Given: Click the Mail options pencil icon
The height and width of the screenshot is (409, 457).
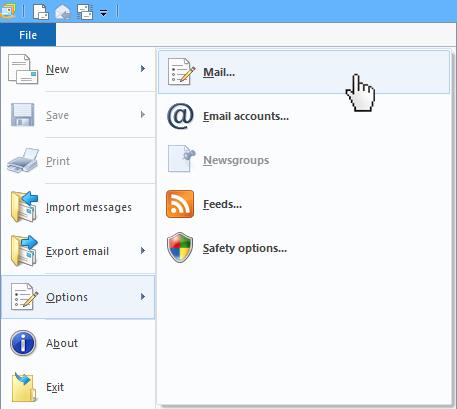Looking at the screenshot, I should pyautogui.click(x=181, y=72).
